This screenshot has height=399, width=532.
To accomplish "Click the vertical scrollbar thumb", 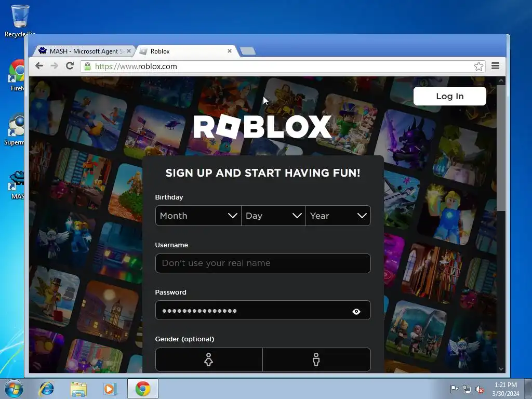I will 501,148.
